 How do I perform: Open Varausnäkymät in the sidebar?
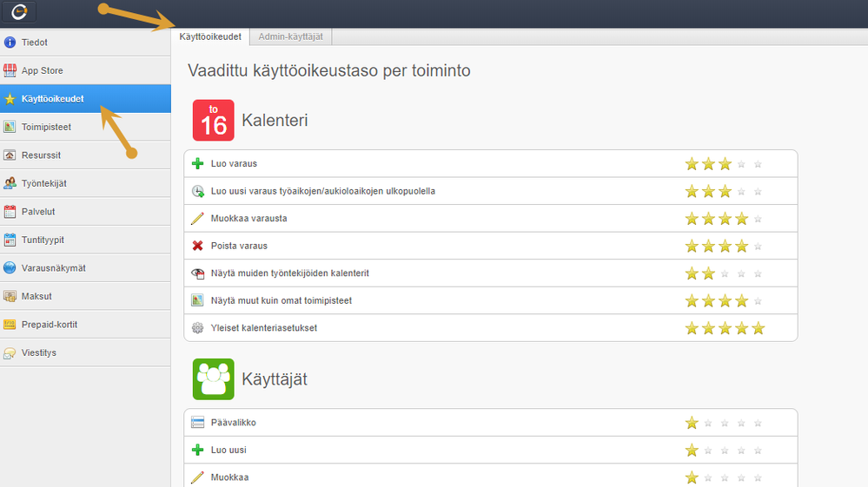tap(53, 268)
